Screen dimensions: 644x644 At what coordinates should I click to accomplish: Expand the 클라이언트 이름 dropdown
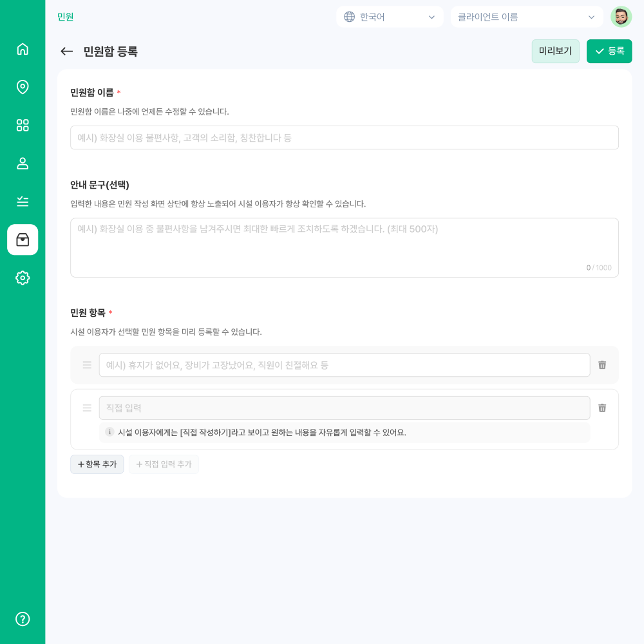click(x=527, y=17)
